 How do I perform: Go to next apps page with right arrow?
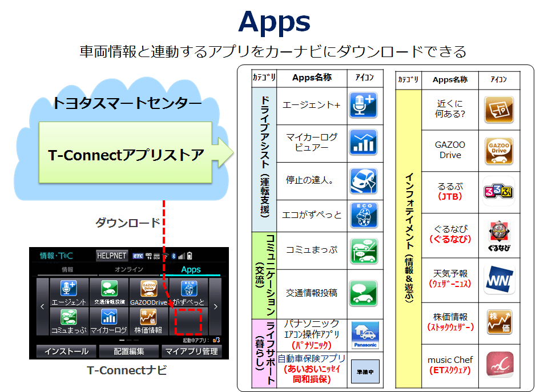(215, 307)
